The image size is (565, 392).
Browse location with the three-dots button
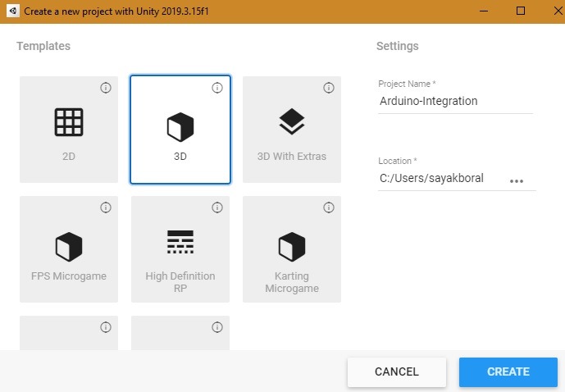coord(517,181)
